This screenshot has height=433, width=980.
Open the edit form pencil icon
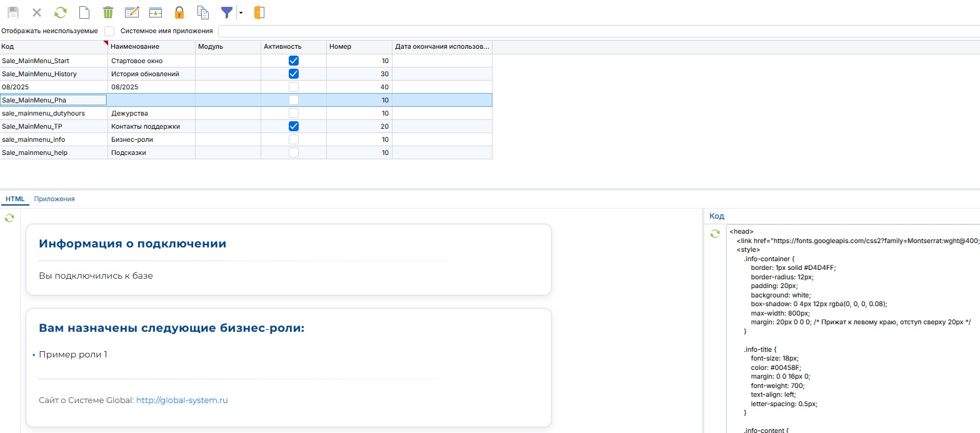click(x=132, y=12)
